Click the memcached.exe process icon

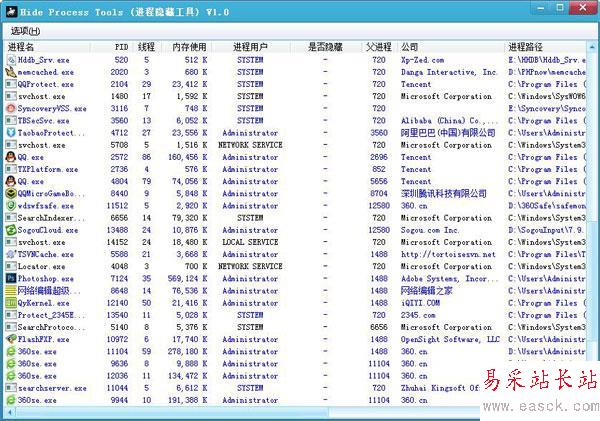pos(11,72)
